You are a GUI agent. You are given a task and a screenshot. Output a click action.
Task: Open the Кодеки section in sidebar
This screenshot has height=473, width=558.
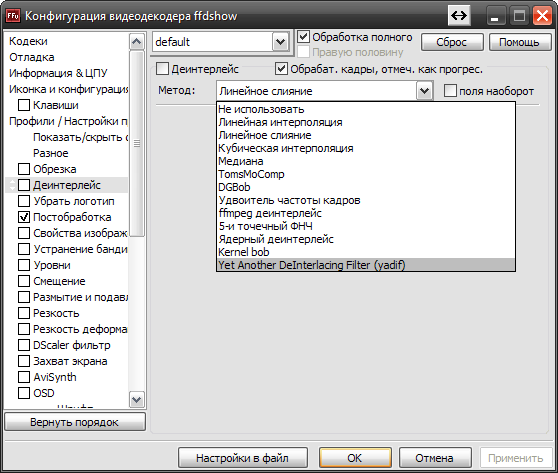(28, 41)
